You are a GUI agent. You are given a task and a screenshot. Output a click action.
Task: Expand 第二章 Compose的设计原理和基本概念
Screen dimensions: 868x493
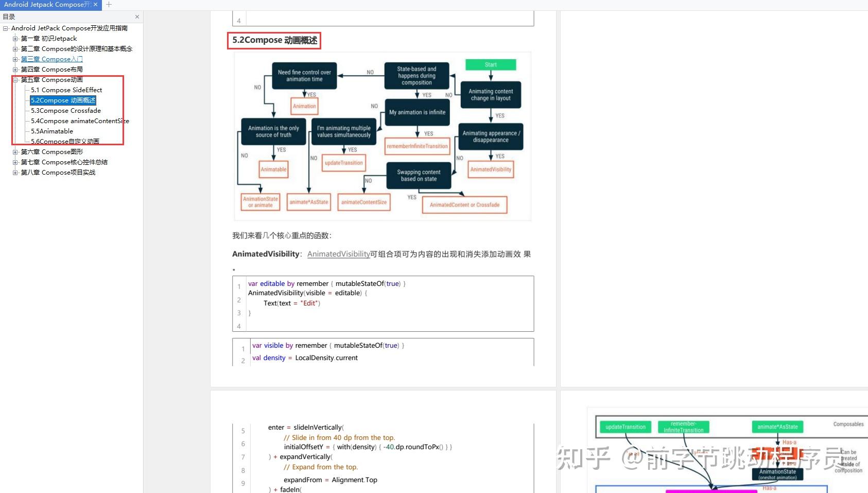point(15,48)
